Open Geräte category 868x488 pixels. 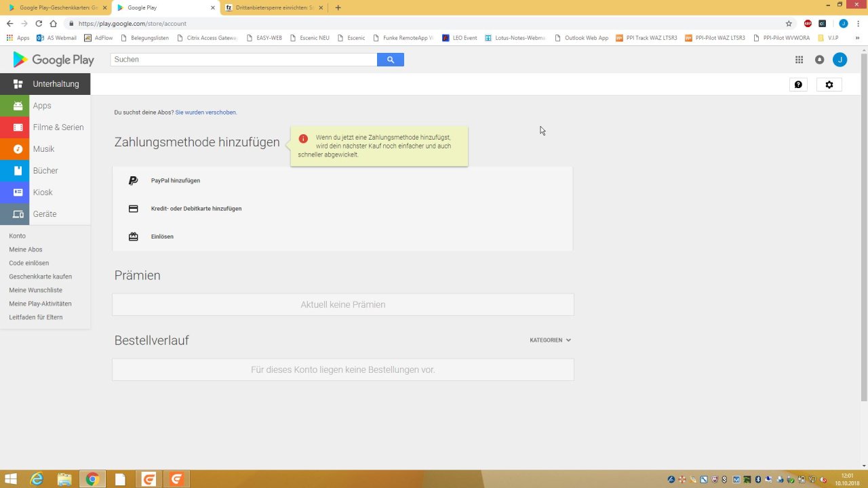coord(45,214)
